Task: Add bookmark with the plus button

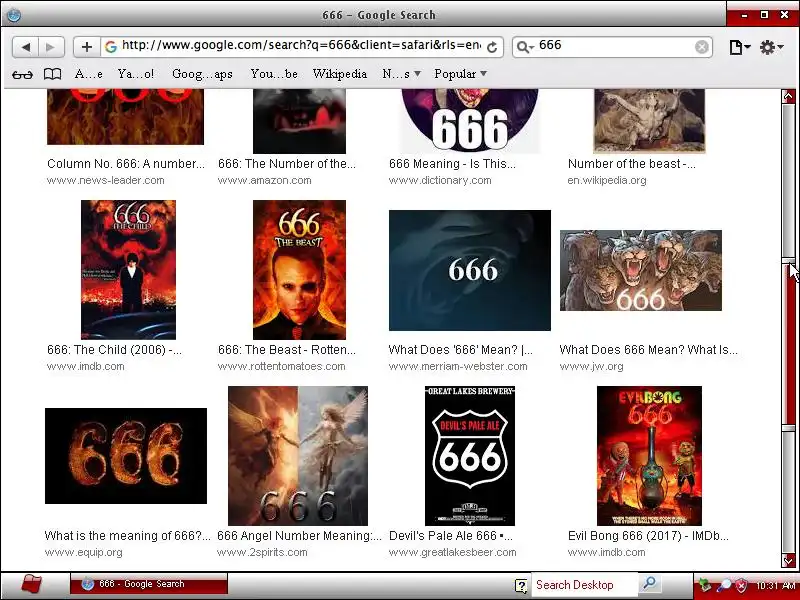Action: point(87,47)
